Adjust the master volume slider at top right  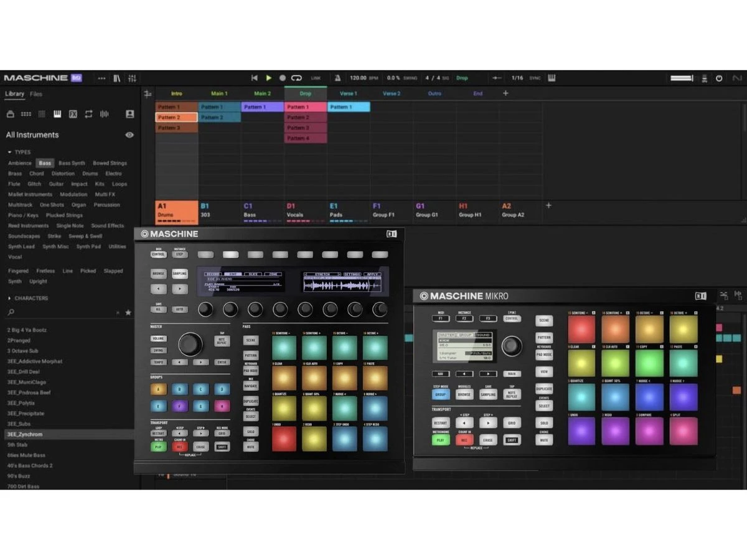coord(680,78)
